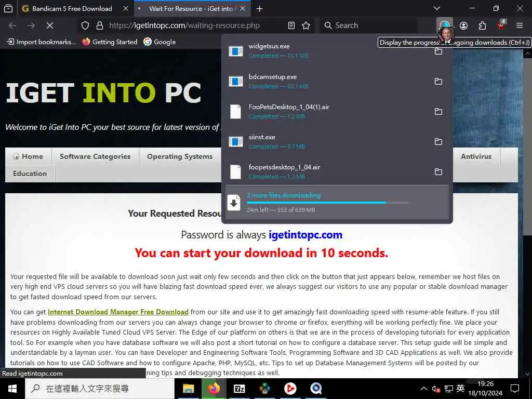Go forward with the forward arrow
The width and height of the screenshot is (532, 399).
(x=31, y=25)
